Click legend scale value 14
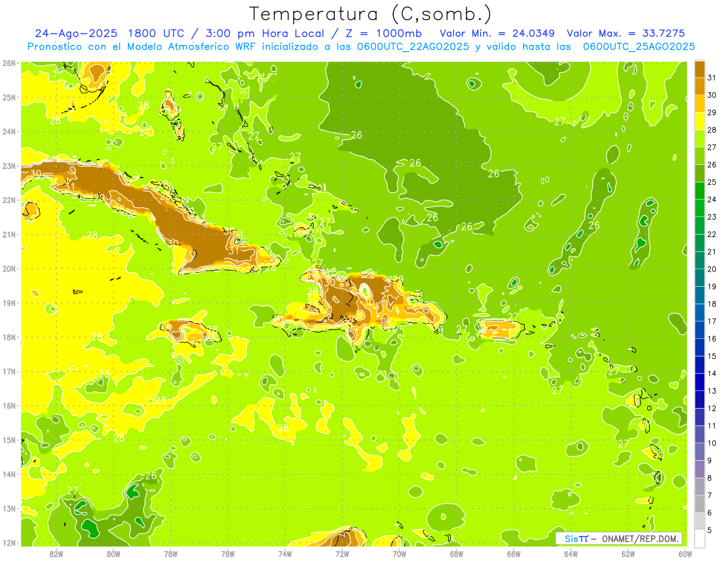This screenshot has width=728, height=562. (x=712, y=373)
